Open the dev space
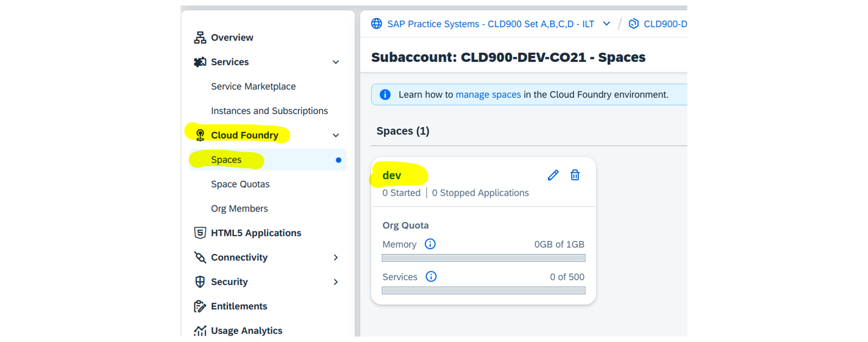Viewport: 868px width, 342px height. tap(392, 175)
